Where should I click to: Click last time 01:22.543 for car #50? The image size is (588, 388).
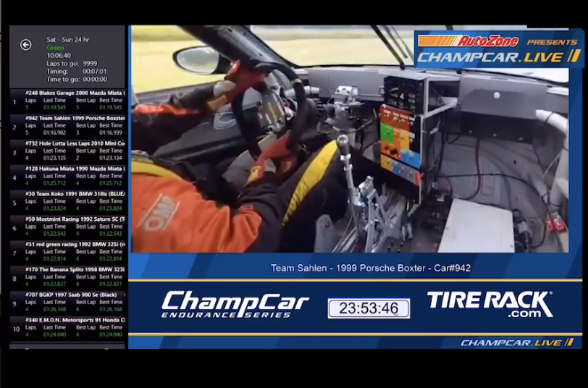pos(54,234)
